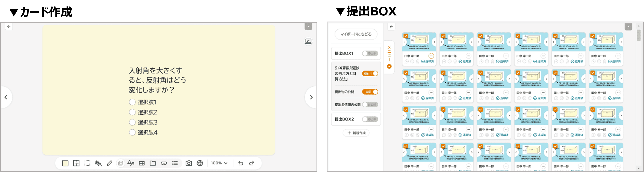
Task: Select the pencil drawing tool
Action: click(x=109, y=163)
